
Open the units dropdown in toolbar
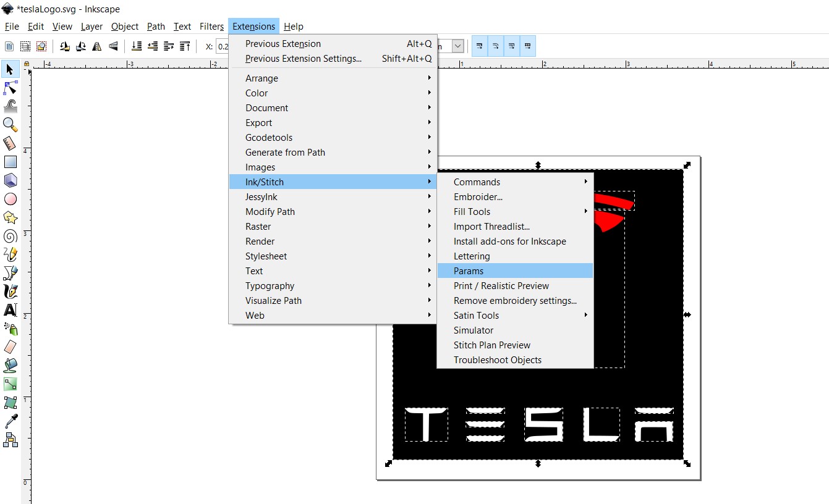pos(458,46)
